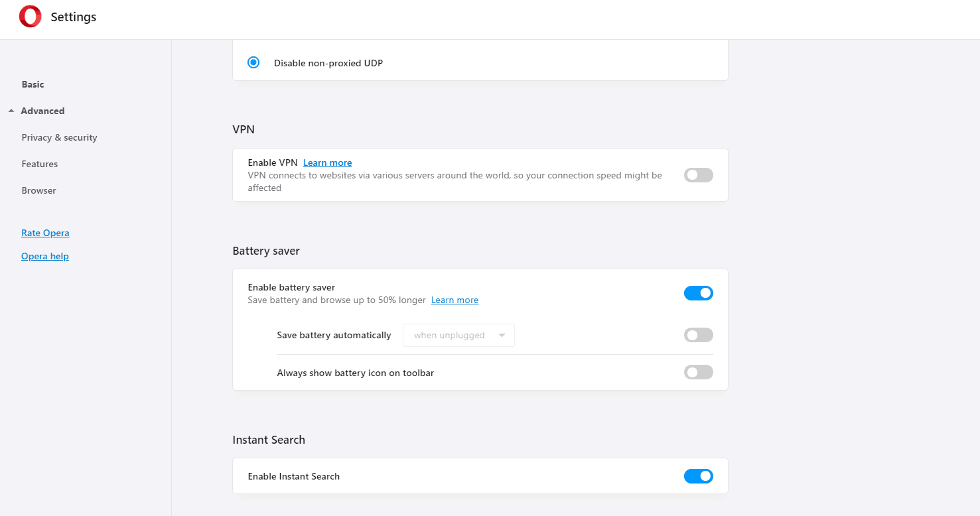
Task: Go to the Basic settings section
Action: [33, 84]
